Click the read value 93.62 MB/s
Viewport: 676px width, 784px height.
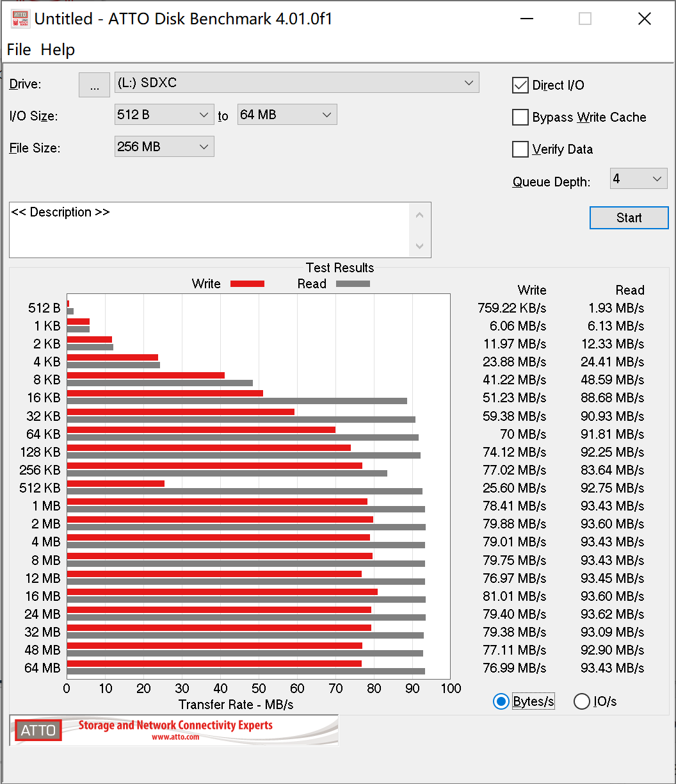pos(613,614)
